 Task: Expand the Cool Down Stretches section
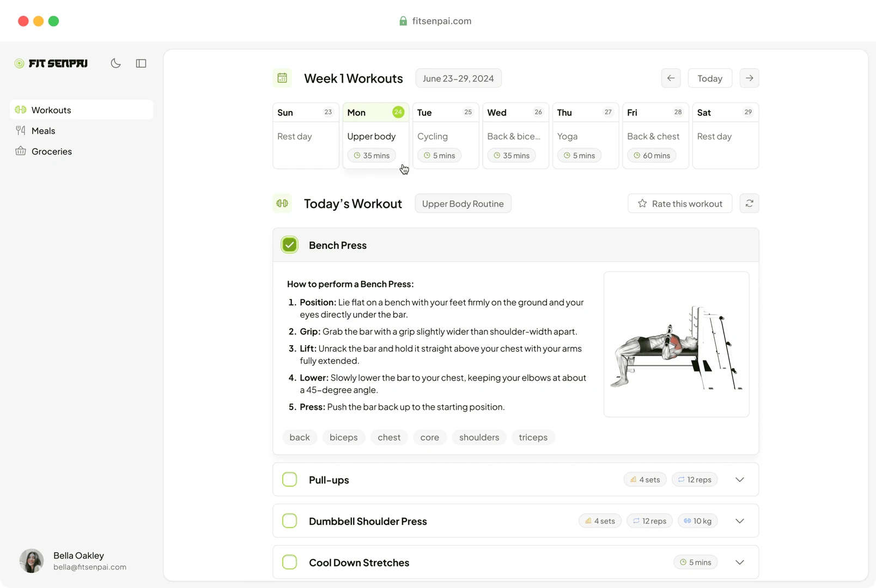[x=739, y=562]
